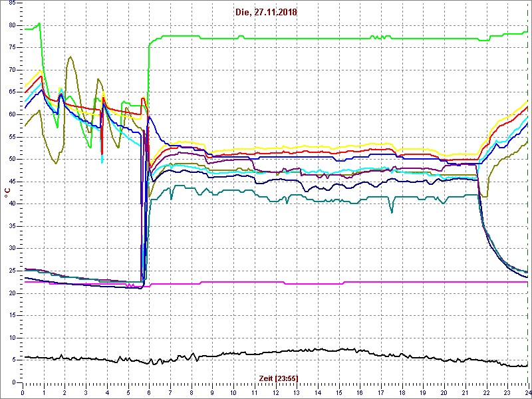Click hour 16 on the time axis
Viewport: 532px width, 399px height.
point(359,391)
